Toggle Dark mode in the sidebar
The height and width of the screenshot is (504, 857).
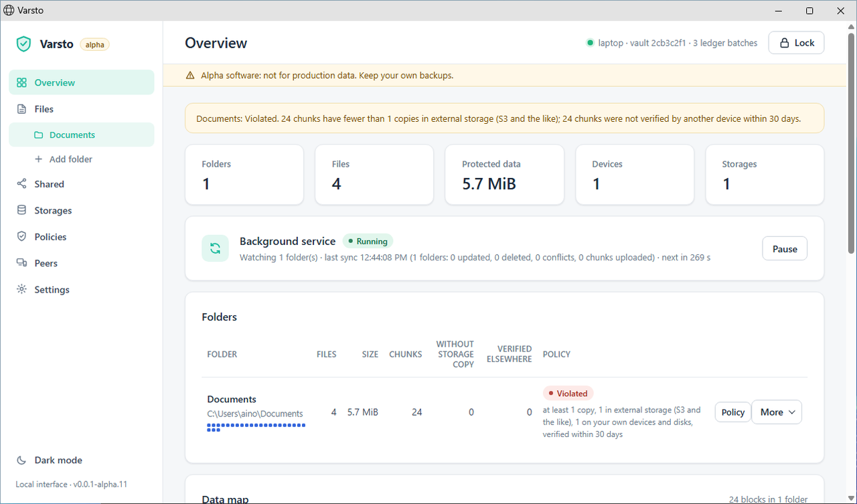[x=50, y=460]
